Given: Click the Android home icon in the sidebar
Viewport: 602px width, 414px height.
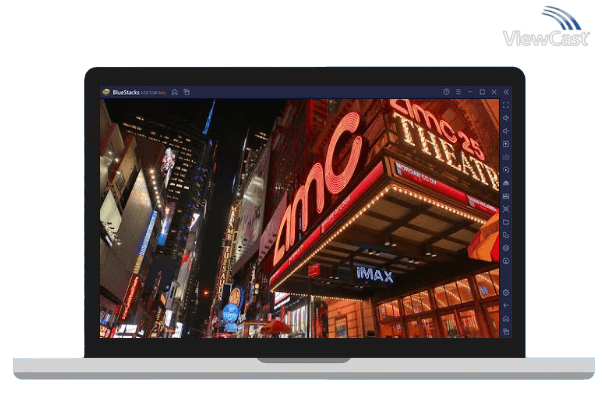Looking at the screenshot, I should [x=506, y=319].
